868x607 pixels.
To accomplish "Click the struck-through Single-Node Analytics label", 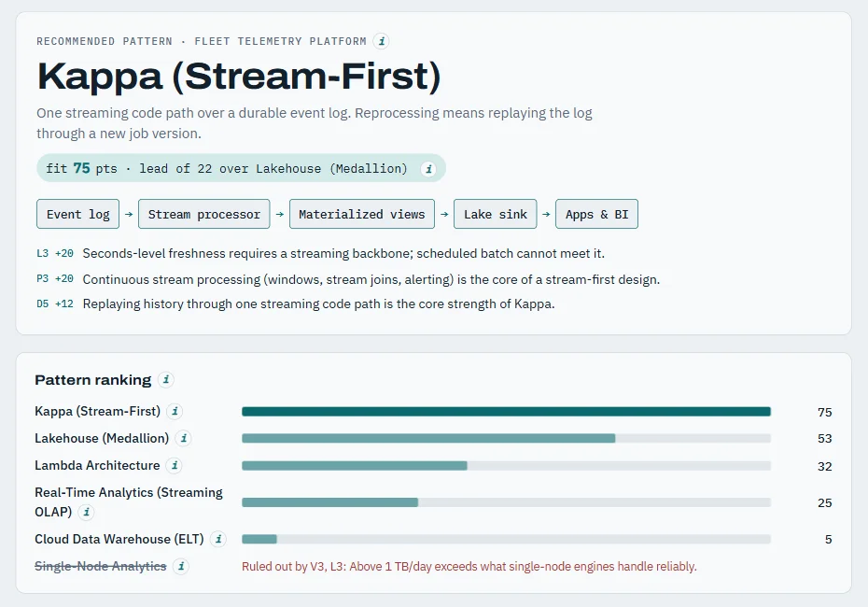I will pos(100,566).
